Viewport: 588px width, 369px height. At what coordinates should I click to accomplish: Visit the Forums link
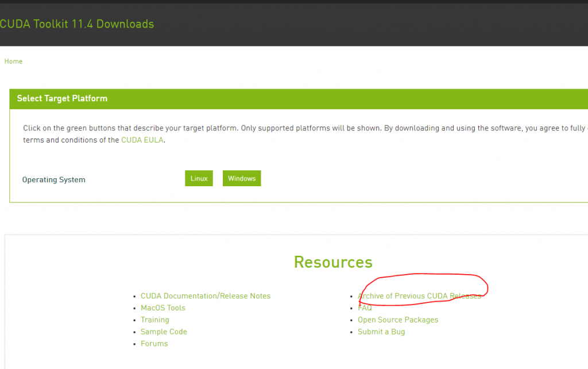point(154,344)
